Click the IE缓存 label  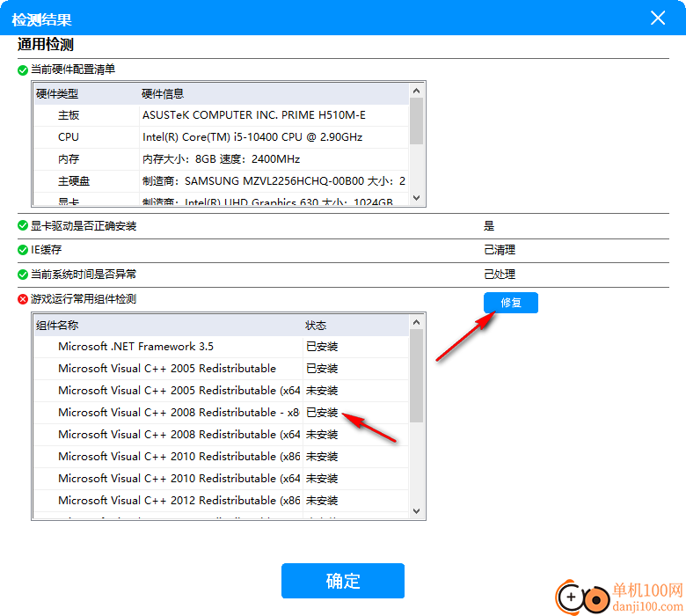[x=46, y=250]
